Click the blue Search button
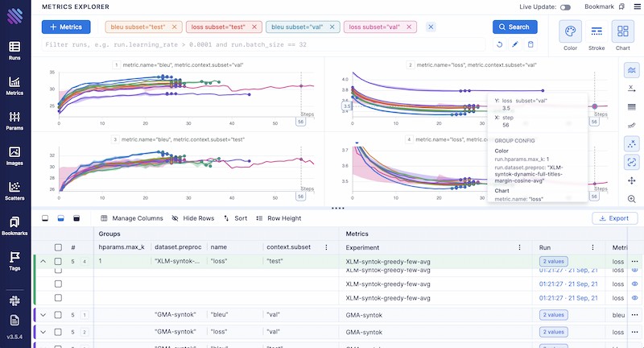Screen dimensions: 644x348 514,27
